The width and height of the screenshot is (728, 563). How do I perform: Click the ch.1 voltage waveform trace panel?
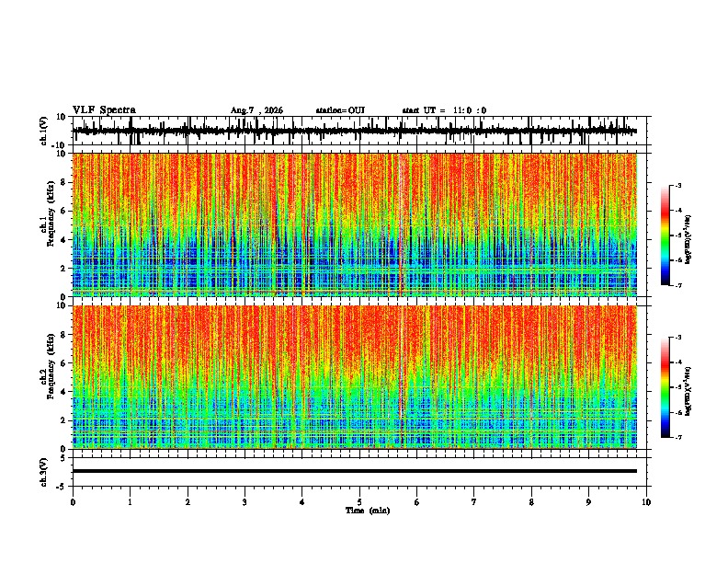tap(361, 131)
